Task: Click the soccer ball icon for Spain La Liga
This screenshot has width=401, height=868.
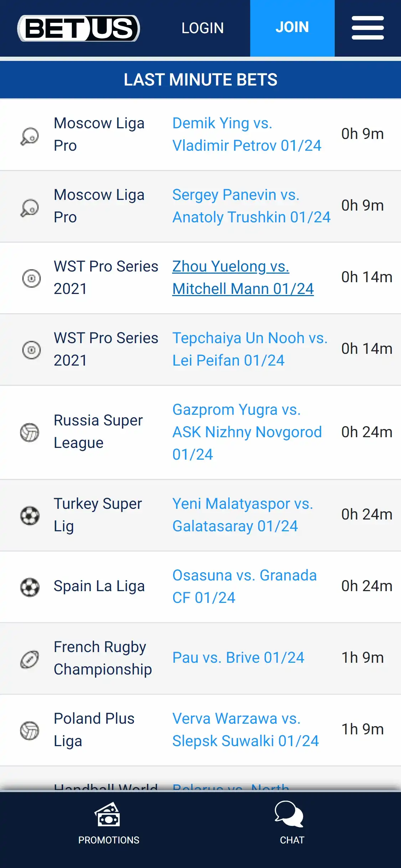Action: (30, 587)
